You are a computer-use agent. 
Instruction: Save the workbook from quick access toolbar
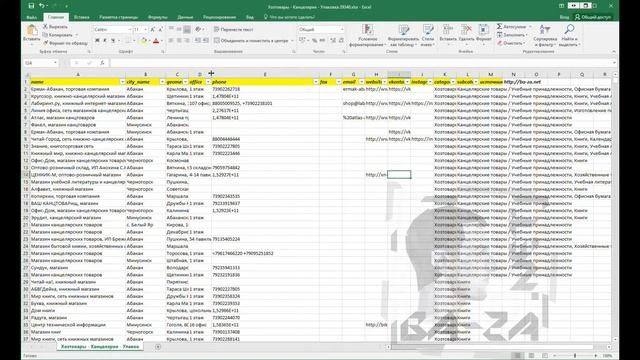coord(31,6)
